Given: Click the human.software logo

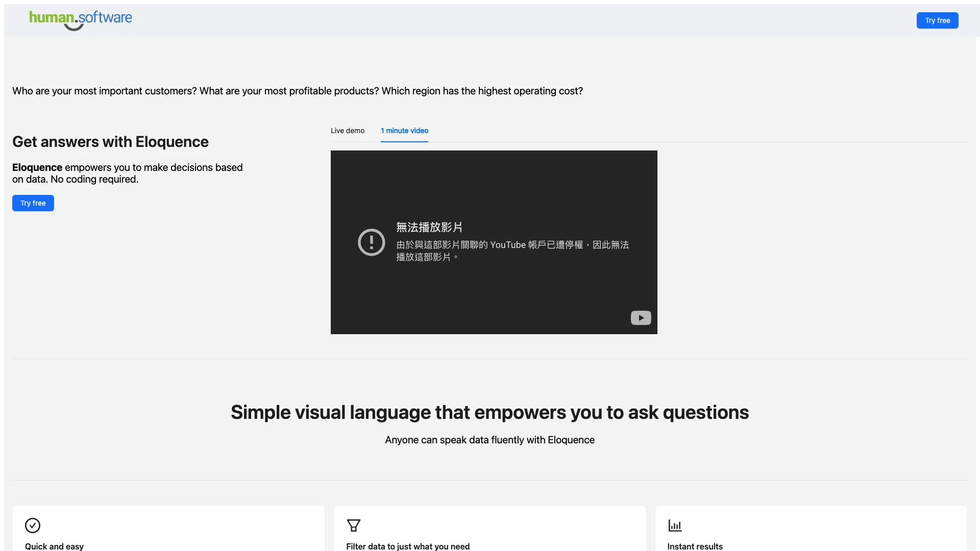Looking at the screenshot, I should (x=81, y=20).
